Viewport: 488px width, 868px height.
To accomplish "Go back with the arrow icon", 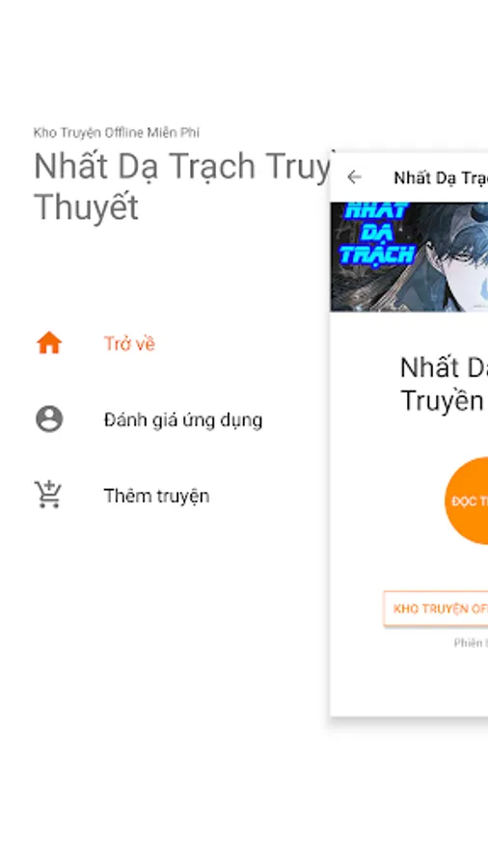I will click(354, 177).
